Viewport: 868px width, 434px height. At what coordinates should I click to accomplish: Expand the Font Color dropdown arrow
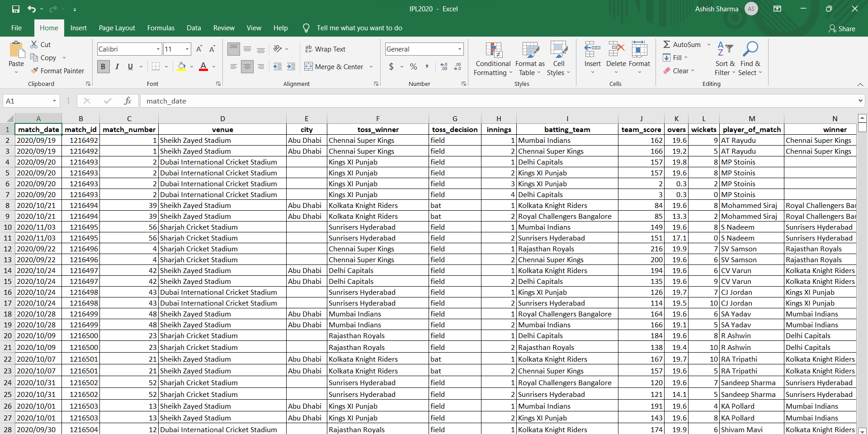(x=214, y=66)
